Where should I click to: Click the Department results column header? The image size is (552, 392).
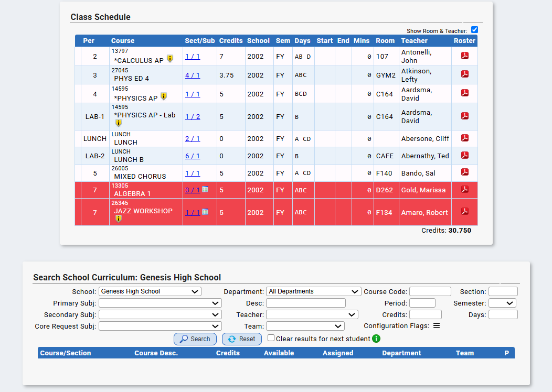point(402,353)
